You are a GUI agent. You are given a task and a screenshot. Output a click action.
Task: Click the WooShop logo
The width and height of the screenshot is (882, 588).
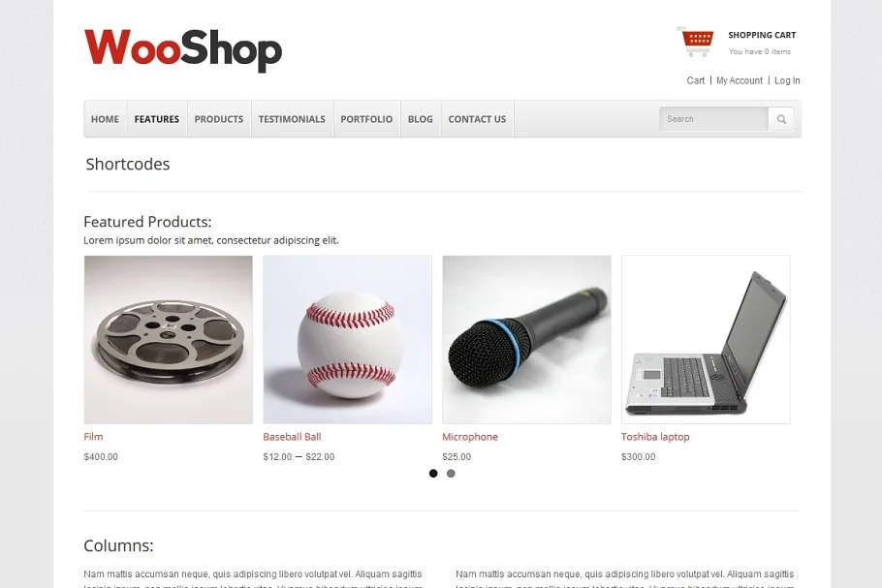click(183, 50)
